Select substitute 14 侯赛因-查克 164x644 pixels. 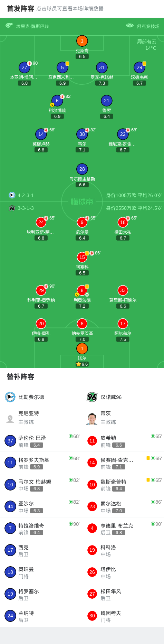(123, 463)
